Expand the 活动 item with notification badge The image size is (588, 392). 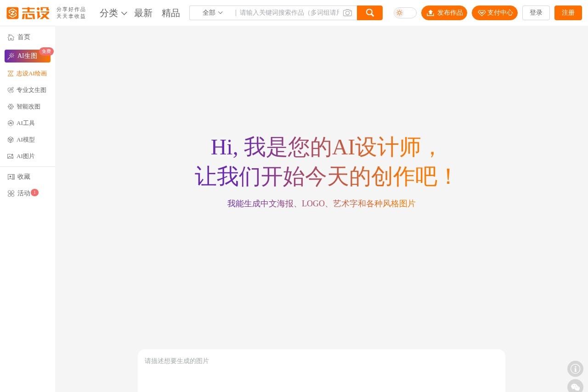click(23, 193)
